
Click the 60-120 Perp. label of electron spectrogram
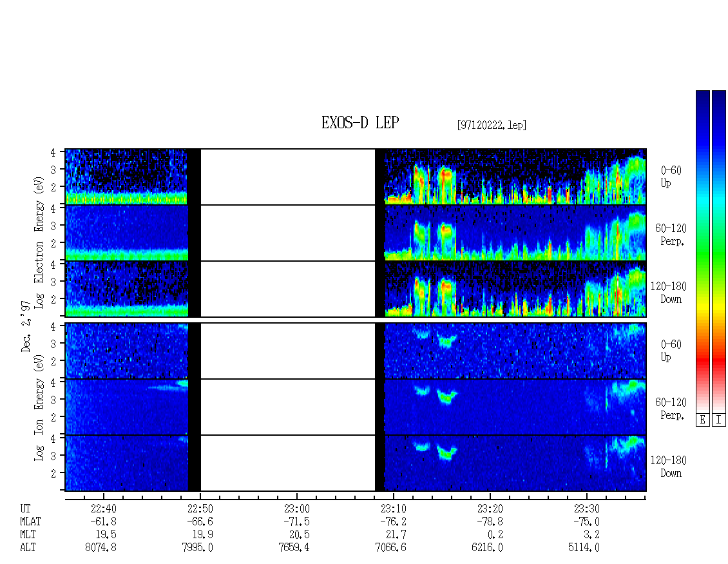click(671, 235)
